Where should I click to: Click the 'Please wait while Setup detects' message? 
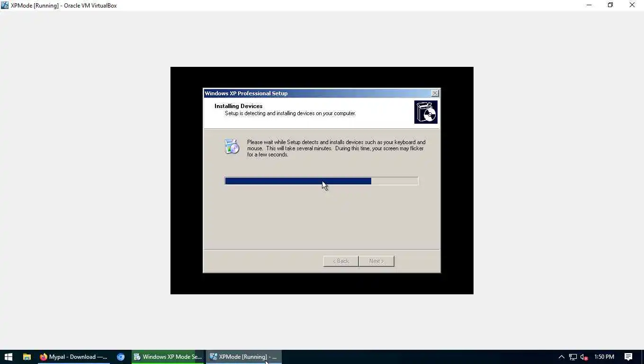click(x=336, y=148)
